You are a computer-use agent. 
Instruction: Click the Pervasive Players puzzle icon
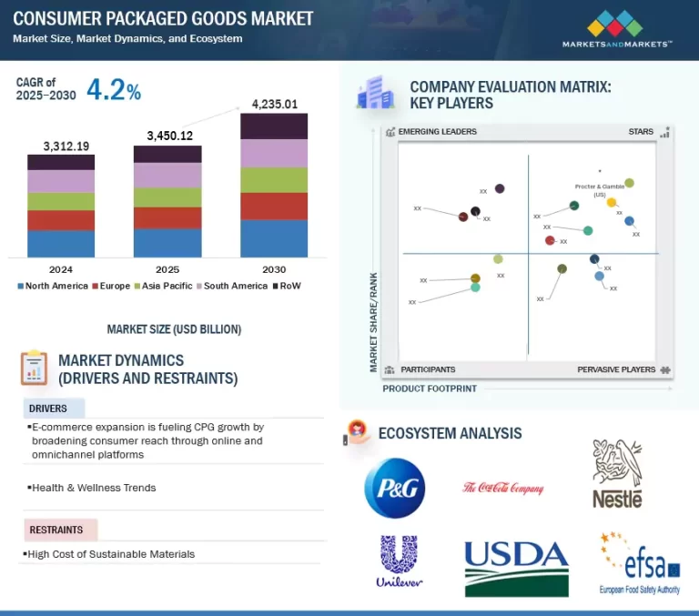click(665, 369)
